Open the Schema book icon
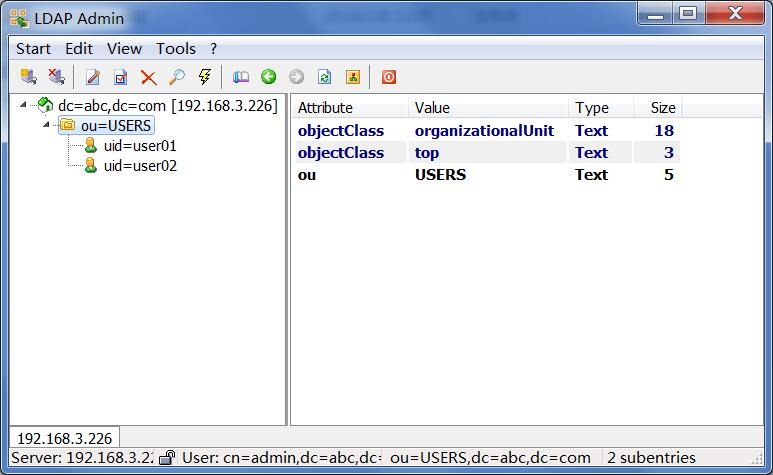This screenshot has width=773, height=475. pyautogui.click(x=241, y=77)
